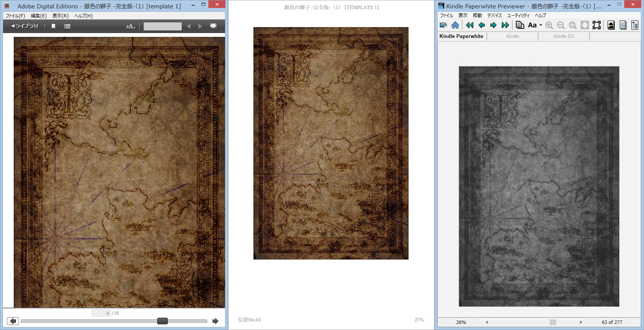Open 移動 menu in Kindle Previewer

pyautogui.click(x=477, y=16)
